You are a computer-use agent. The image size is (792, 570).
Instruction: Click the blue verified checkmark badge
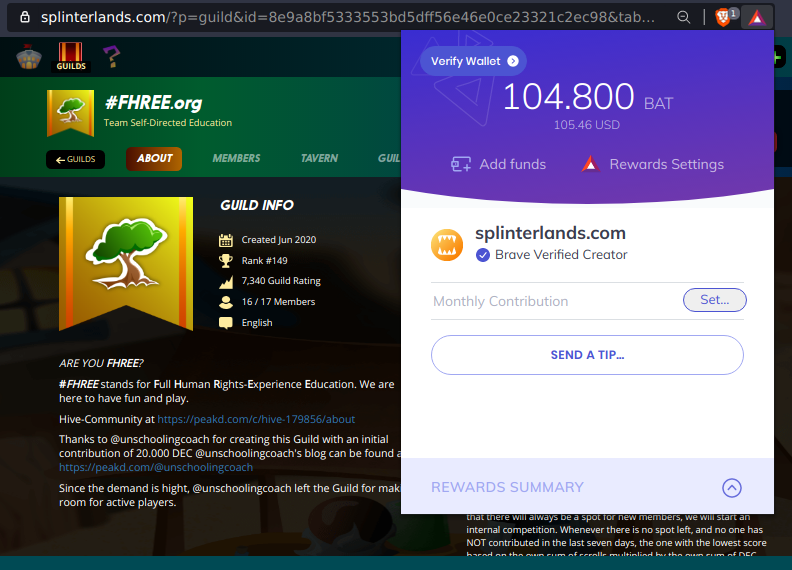coord(483,255)
